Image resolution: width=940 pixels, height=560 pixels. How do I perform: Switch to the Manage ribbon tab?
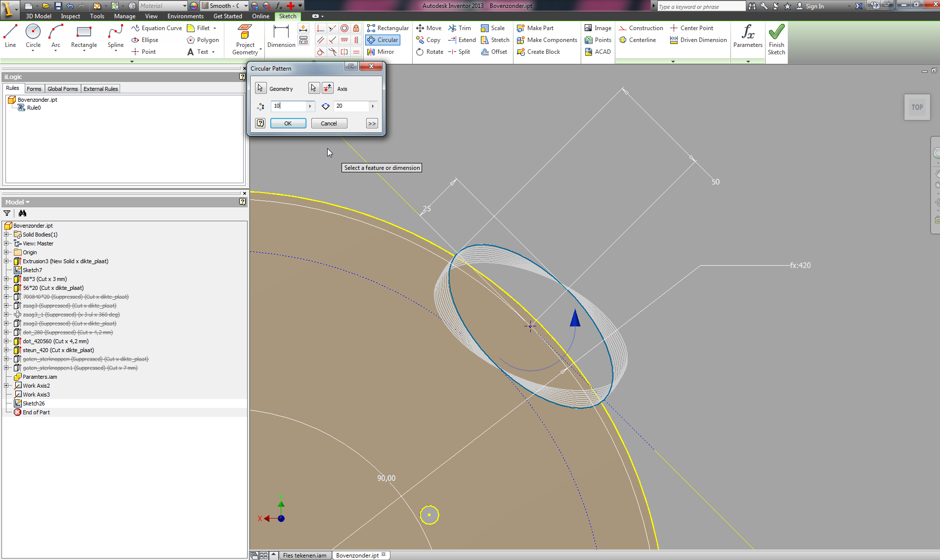[x=125, y=16]
